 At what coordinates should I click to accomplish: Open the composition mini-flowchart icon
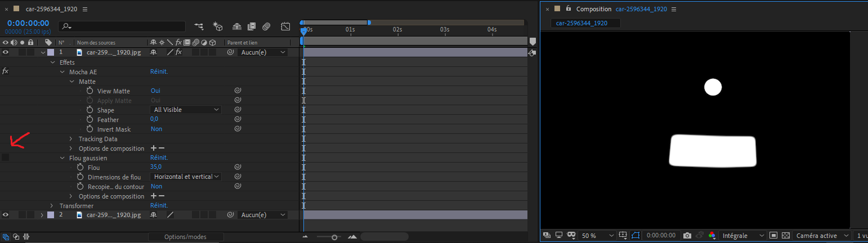(199, 26)
